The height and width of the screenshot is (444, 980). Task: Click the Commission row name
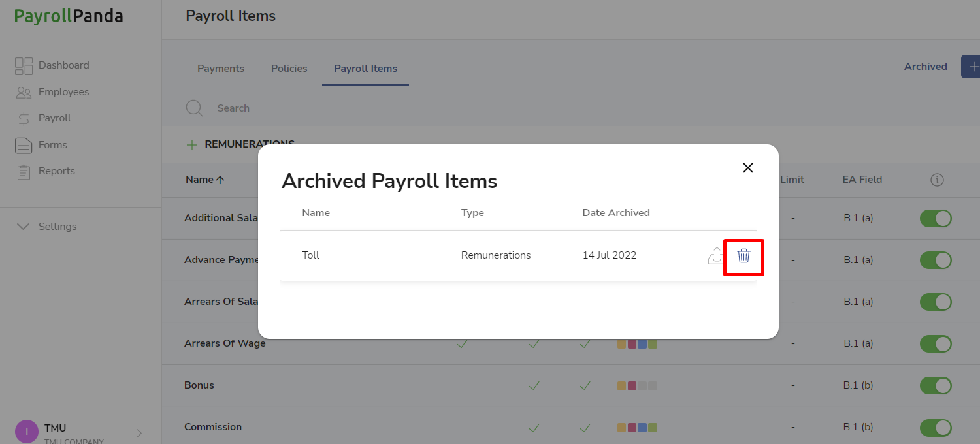[213, 427]
